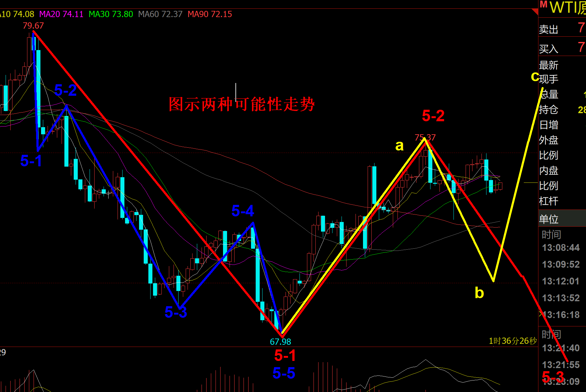Click the blue 5-4 wave label
Viewport: 586px width, 392px height.
[243, 211]
